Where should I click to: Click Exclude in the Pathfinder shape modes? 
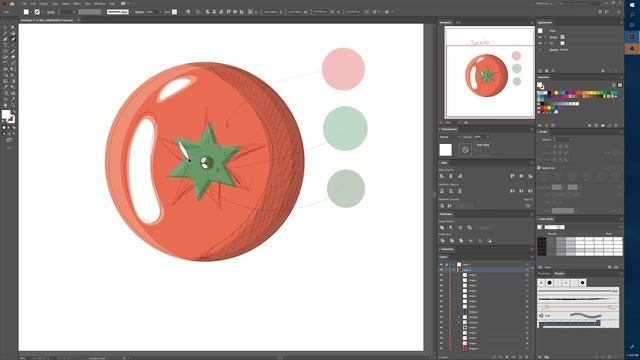[x=469, y=227]
